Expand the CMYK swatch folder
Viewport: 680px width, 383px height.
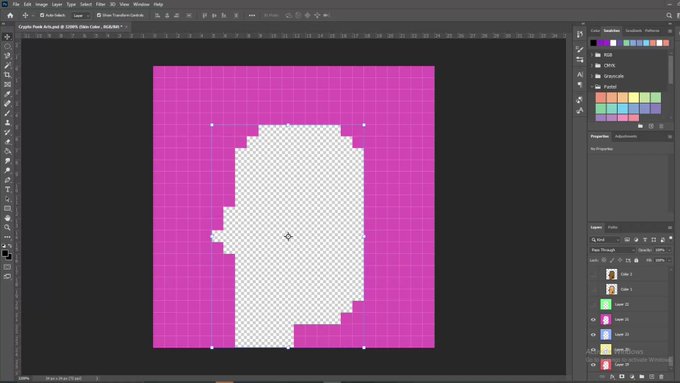pyautogui.click(x=592, y=65)
